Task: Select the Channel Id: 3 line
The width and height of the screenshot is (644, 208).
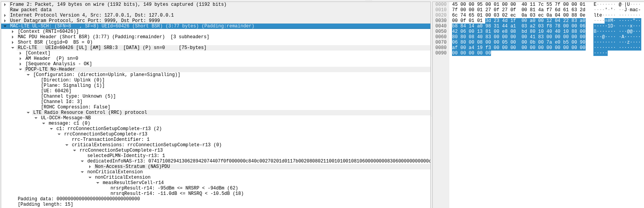Action: pos(61,102)
